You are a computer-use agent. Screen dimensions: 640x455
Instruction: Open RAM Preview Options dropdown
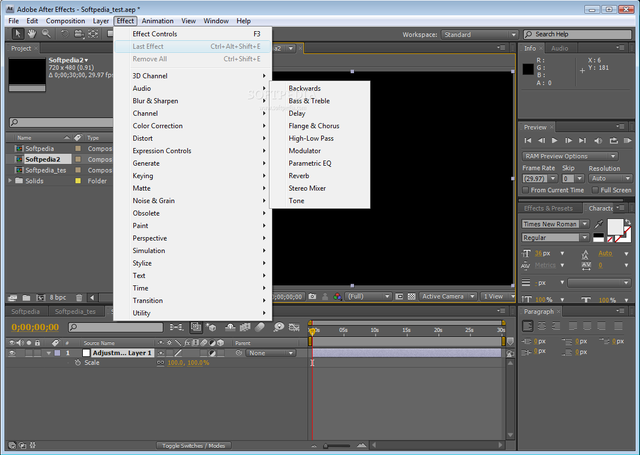point(570,156)
